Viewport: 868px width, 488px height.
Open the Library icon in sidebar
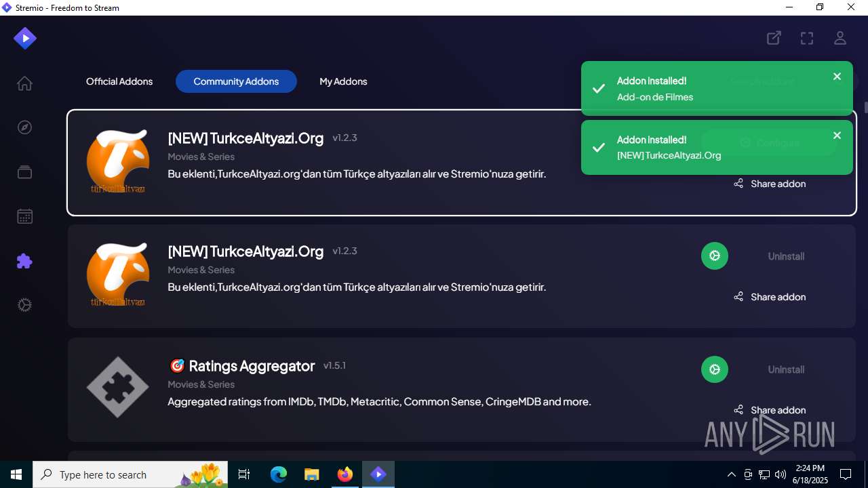[x=24, y=172]
